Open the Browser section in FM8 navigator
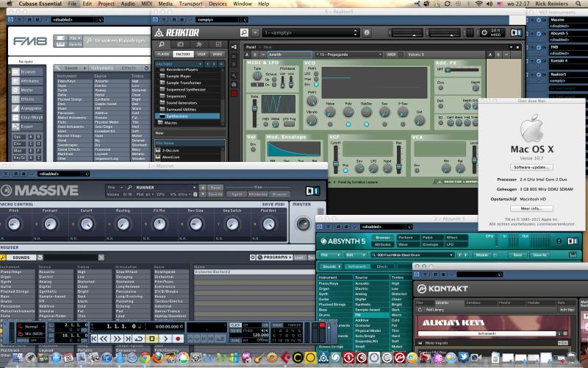588x368 pixels. (28, 71)
